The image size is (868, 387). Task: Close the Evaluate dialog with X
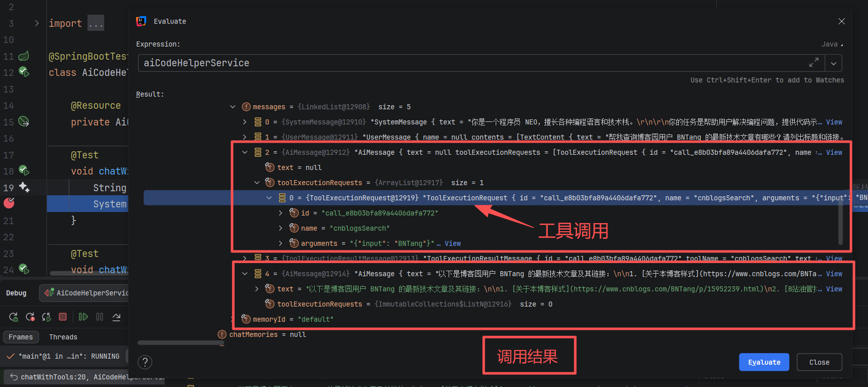click(842, 21)
